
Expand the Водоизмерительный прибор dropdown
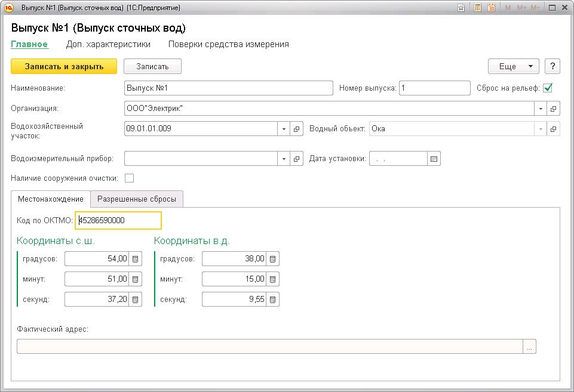284,159
